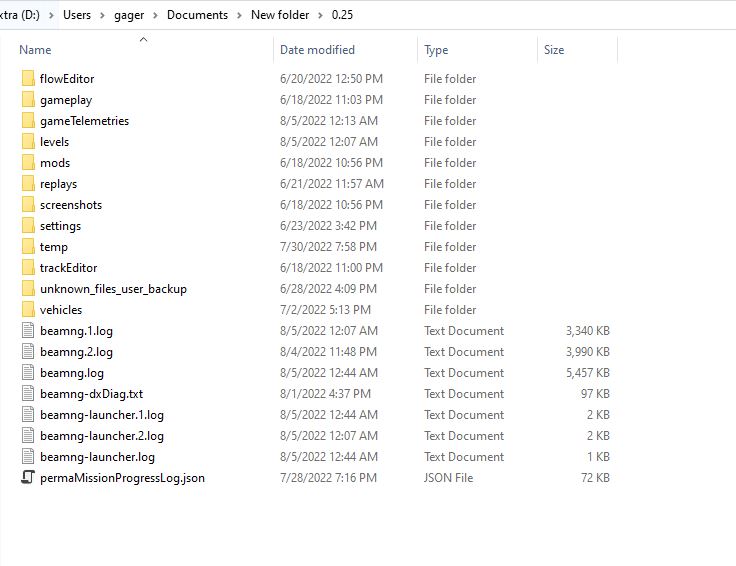
Task: Click the trackEditor folder icon
Action: tap(28, 268)
